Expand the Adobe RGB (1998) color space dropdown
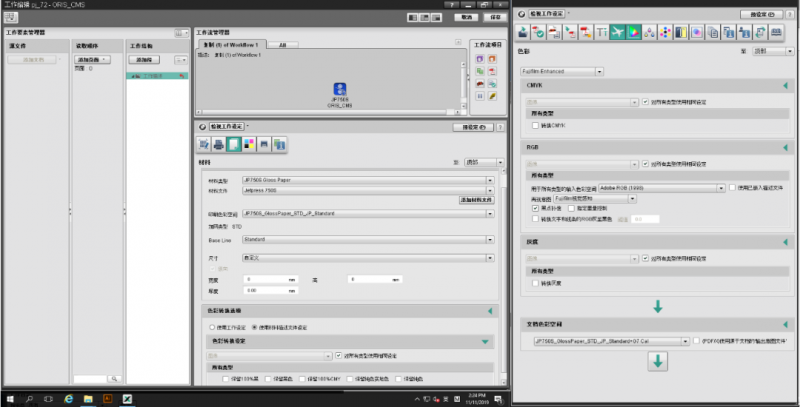 721,187
